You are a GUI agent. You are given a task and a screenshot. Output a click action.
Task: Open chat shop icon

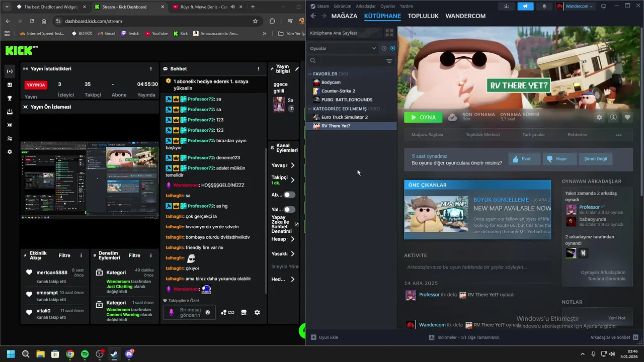244,312
